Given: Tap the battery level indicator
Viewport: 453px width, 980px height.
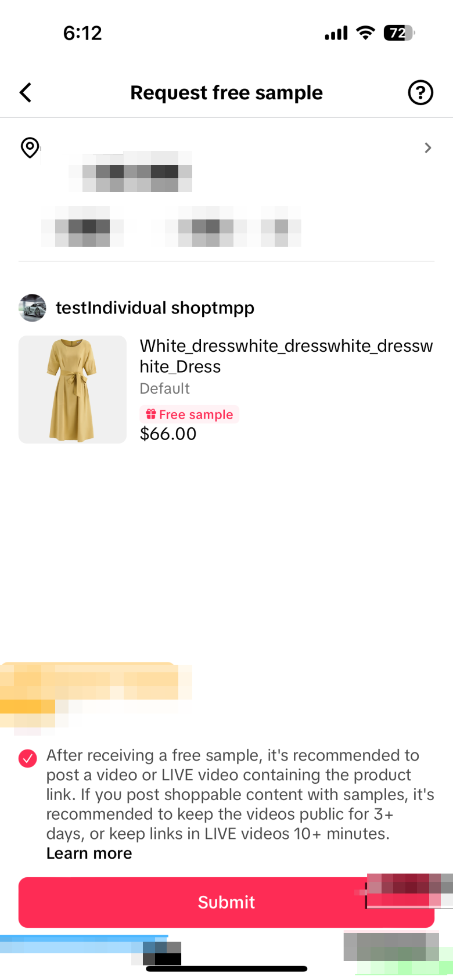Looking at the screenshot, I should click(399, 33).
